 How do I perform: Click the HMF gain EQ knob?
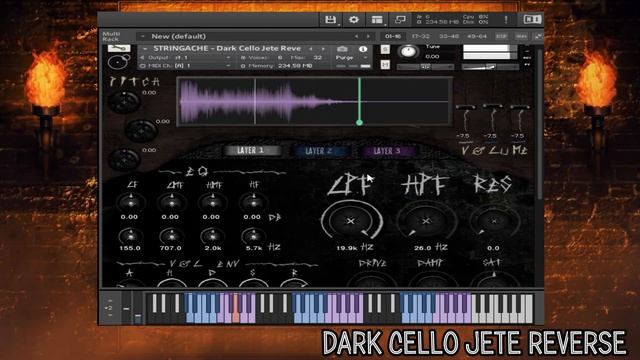pyautogui.click(x=213, y=202)
